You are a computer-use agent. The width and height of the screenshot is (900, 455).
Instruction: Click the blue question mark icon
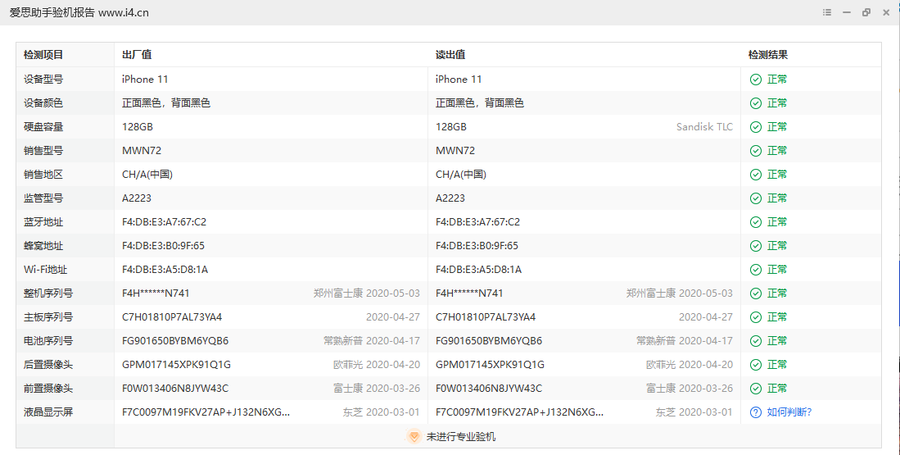[x=756, y=412]
